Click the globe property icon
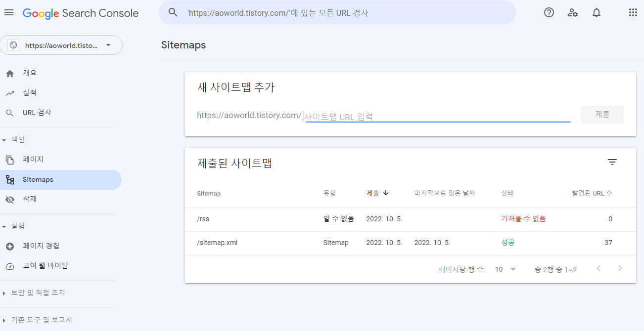This screenshot has width=644, height=331. (13, 45)
